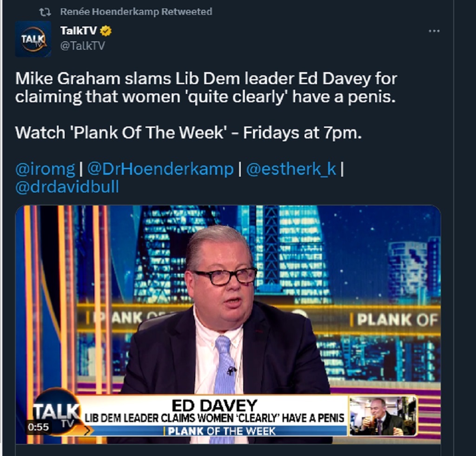This screenshot has width=476, height=456.
Task: Click the TalkTV logo inside the video
Action: (57, 414)
